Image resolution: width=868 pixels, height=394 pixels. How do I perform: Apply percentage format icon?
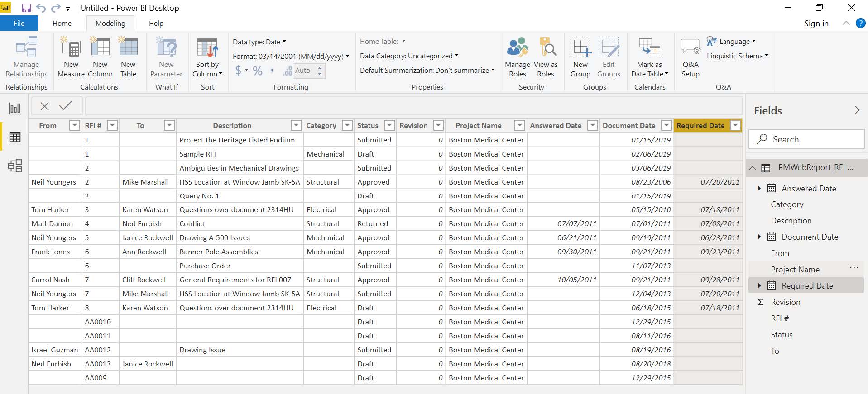pos(258,71)
